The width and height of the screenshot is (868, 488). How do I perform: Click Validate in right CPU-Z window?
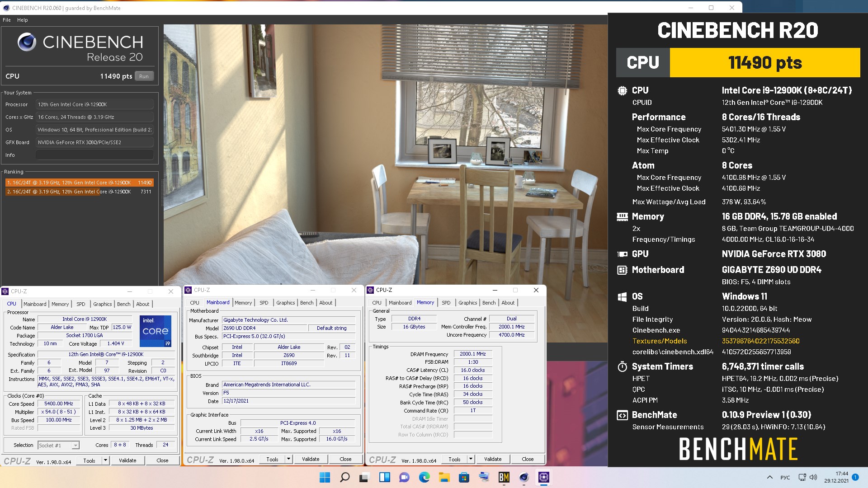(493, 459)
